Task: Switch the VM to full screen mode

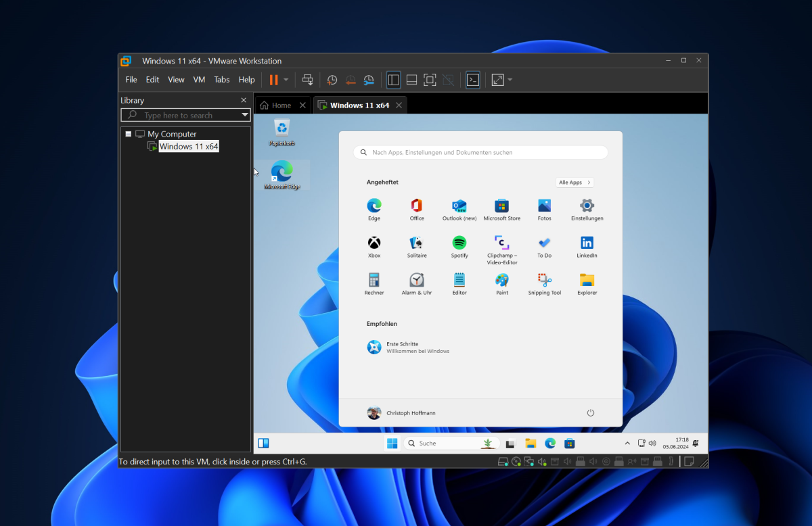Action: pyautogui.click(x=430, y=79)
